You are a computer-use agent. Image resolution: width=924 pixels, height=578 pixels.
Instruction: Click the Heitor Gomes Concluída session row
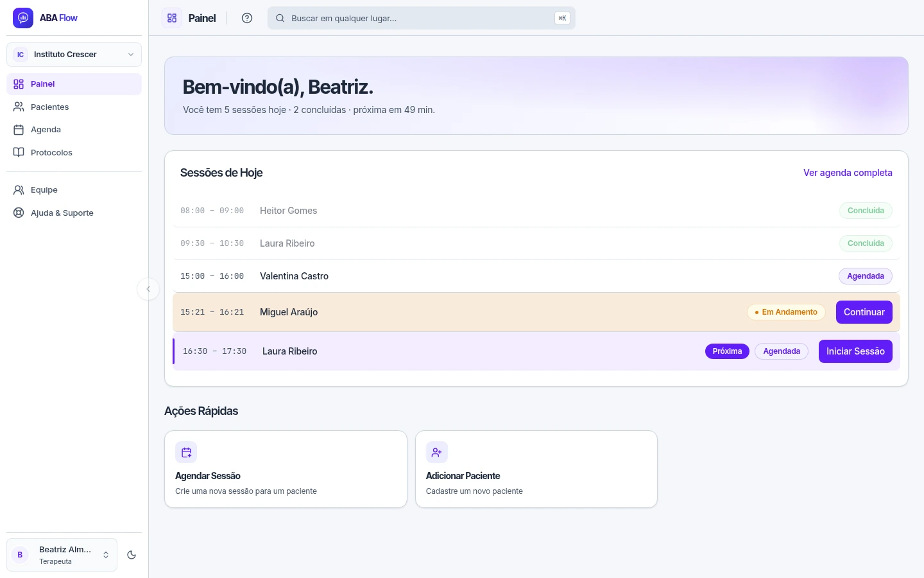[x=536, y=211]
